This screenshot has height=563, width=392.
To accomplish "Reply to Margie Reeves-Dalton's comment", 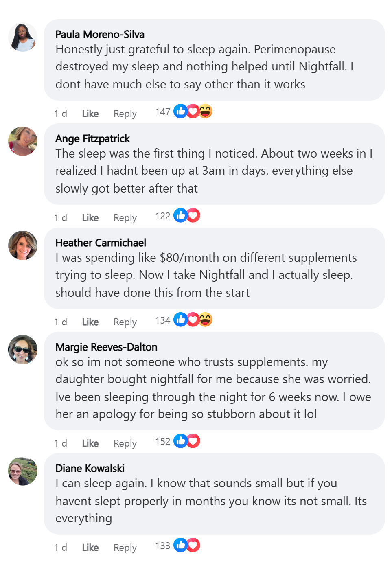I will (x=125, y=443).
